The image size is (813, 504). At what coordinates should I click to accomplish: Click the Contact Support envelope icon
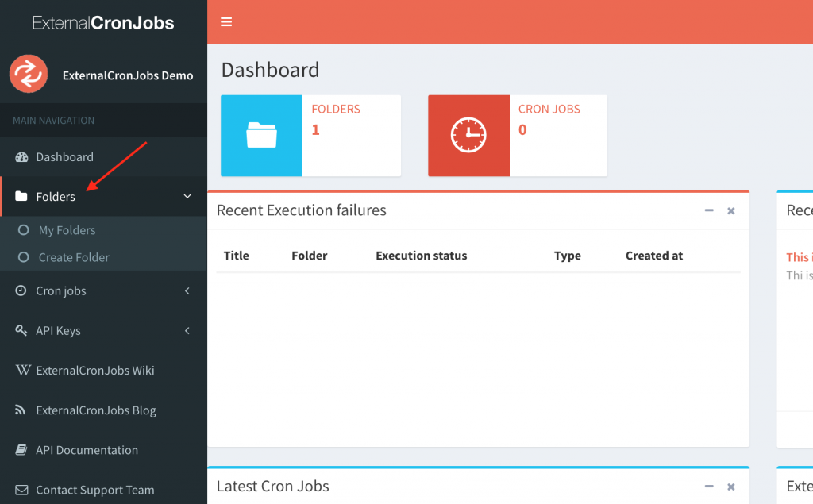tap(21, 490)
